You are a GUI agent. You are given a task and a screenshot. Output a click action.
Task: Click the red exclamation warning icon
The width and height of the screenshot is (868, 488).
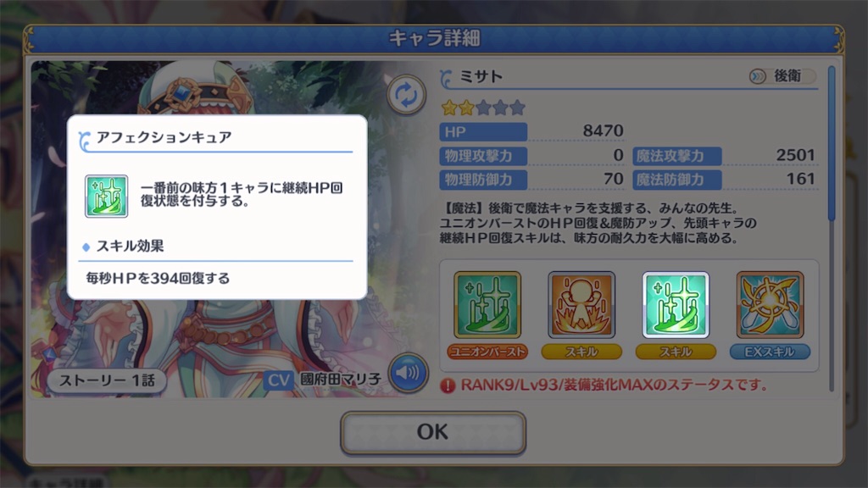448,385
